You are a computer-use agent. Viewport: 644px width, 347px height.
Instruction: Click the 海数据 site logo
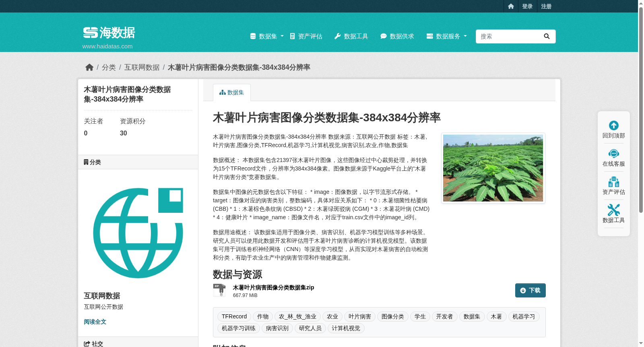tap(109, 33)
